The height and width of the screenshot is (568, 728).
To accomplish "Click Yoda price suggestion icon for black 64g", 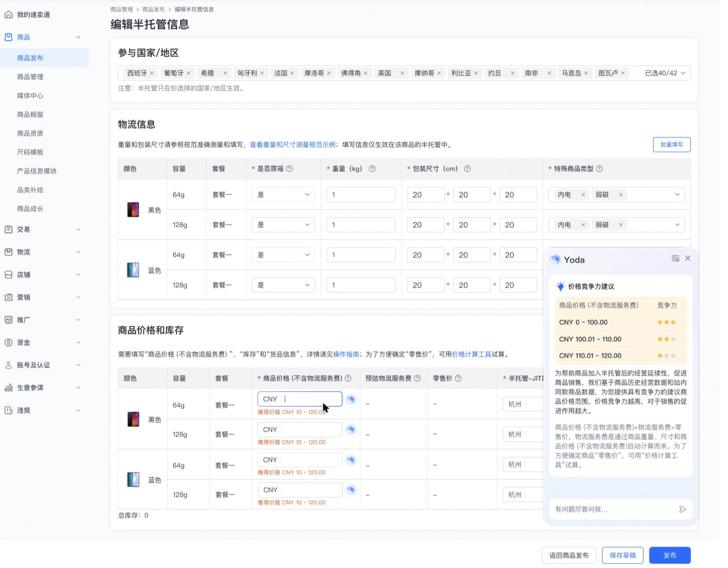I will pyautogui.click(x=351, y=399).
